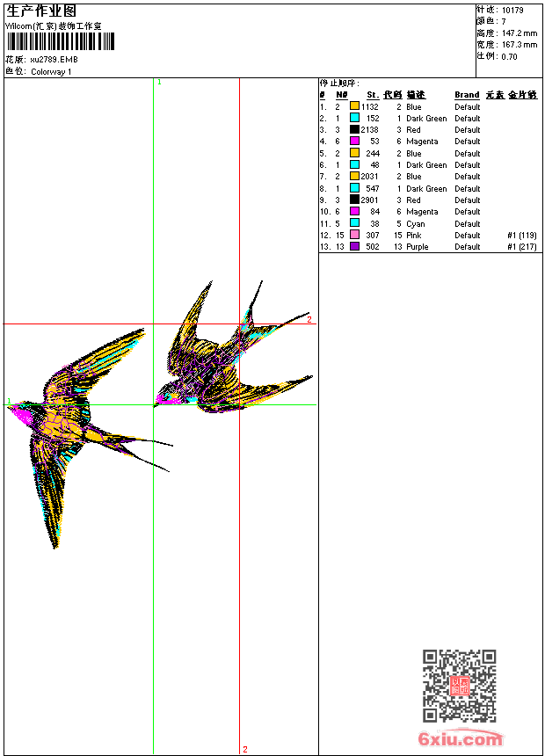The width and height of the screenshot is (545, 756).
Task: Click the N# column header
Action: point(341,95)
